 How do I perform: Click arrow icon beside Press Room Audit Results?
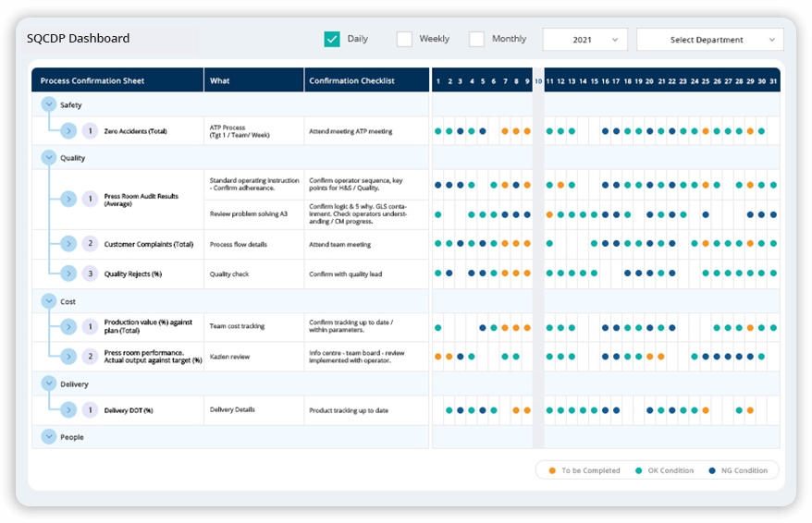[68, 199]
